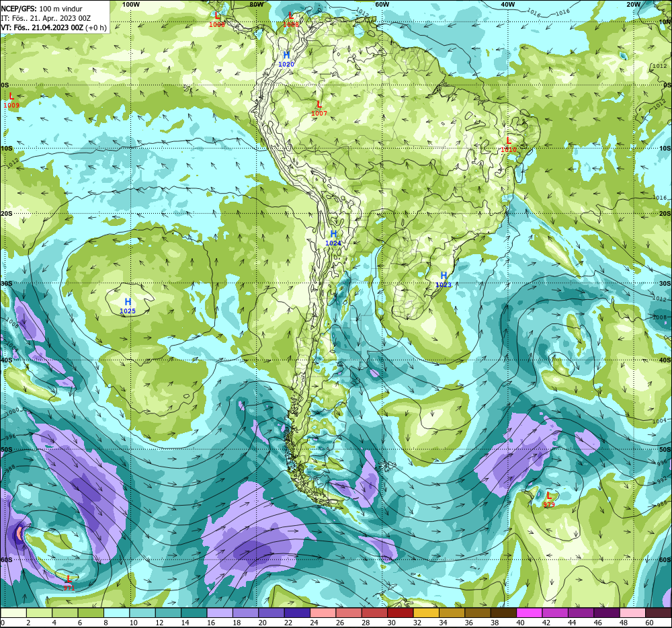Click the legend value 60
Viewport: 672px width, 628px height.
(649, 623)
